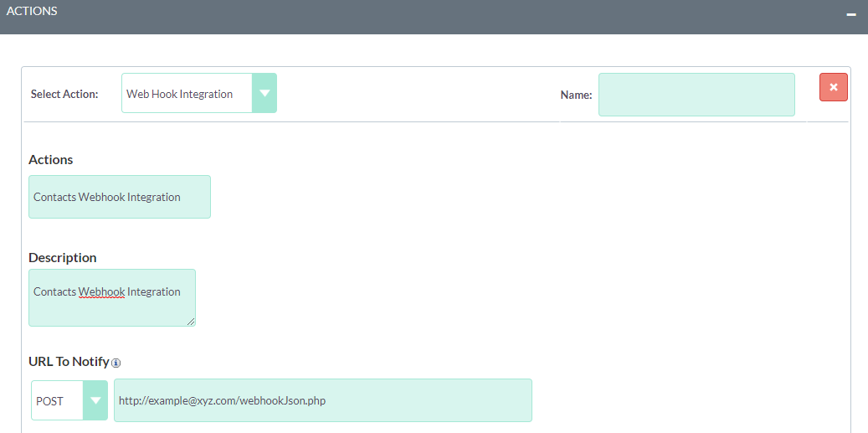
Task: Grab the Description textarea resize handle
Action: pyautogui.click(x=191, y=322)
